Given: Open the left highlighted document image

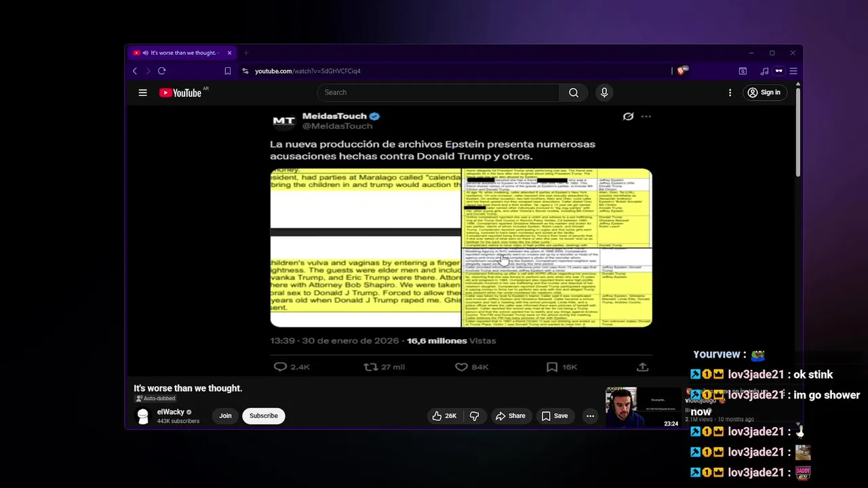Looking at the screenshot, I should point(366,248).
